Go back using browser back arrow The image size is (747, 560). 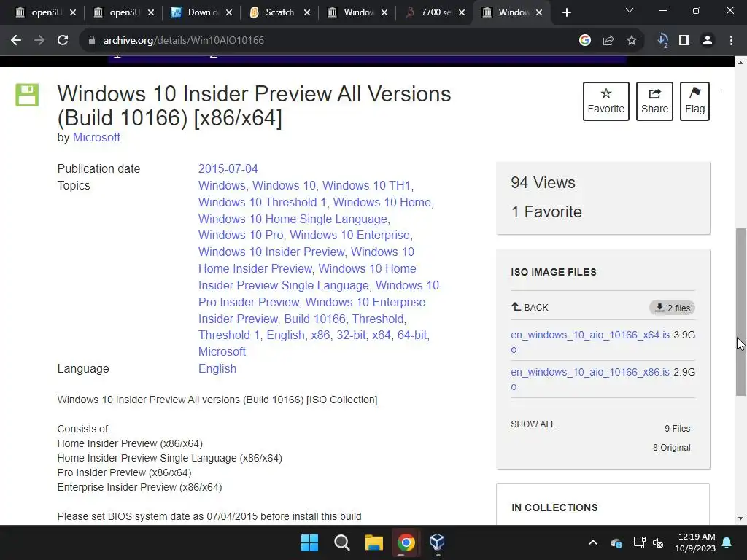(x=16, y=41)
